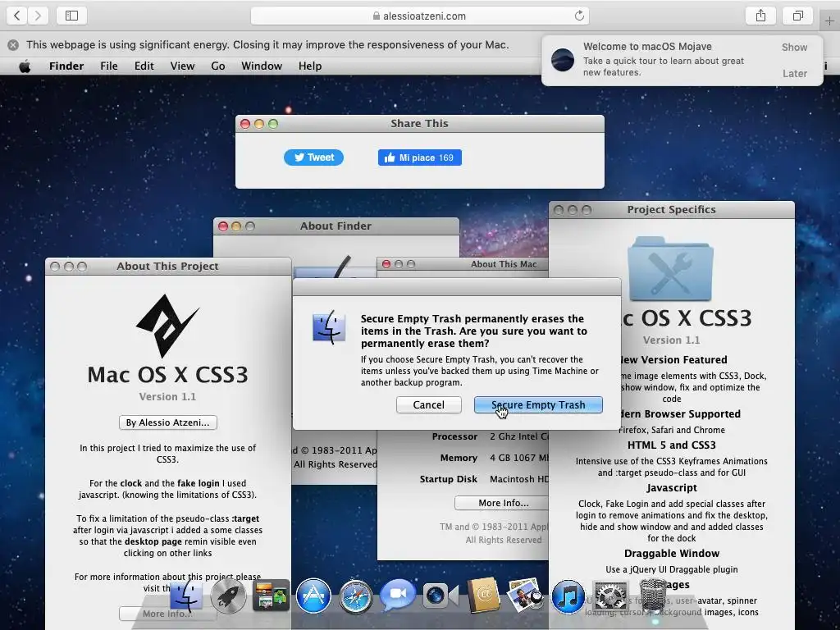Image resolution: width=840 pixels, height=630 pixels.
Task: Open the File menu
Action: [x=109, y=66]
